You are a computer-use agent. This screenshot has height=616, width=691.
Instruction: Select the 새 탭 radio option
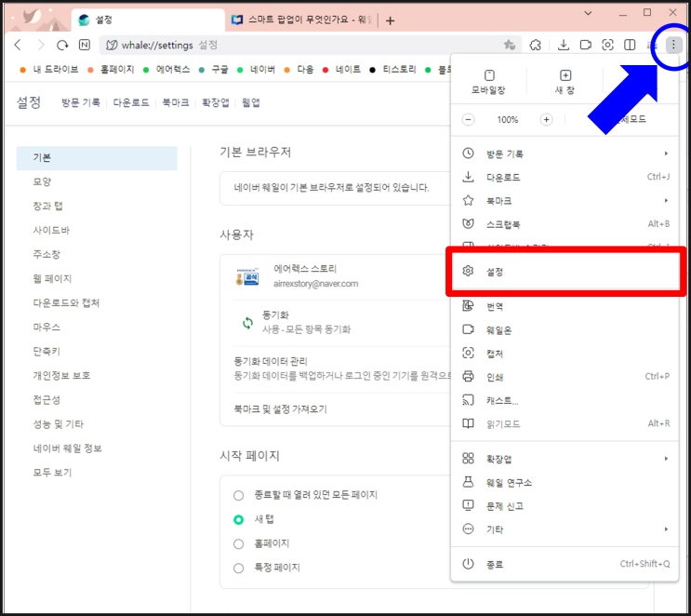[x=238, y=519]
